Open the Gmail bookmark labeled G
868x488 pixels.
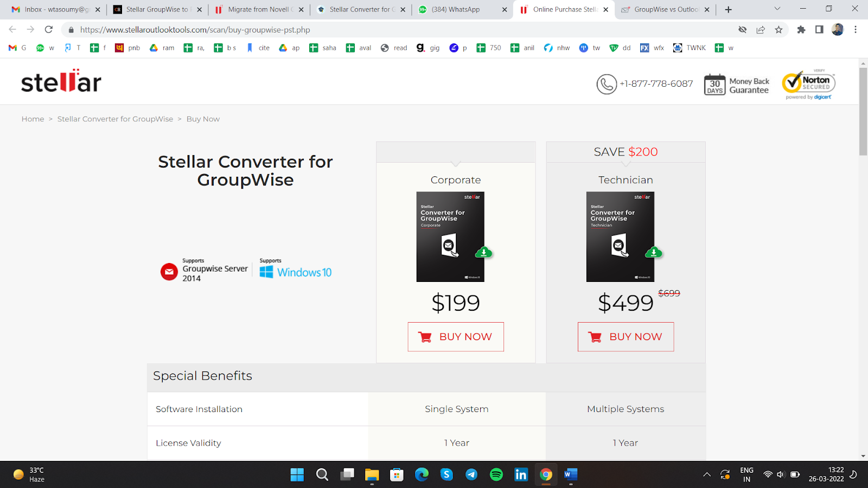(17, 48)
